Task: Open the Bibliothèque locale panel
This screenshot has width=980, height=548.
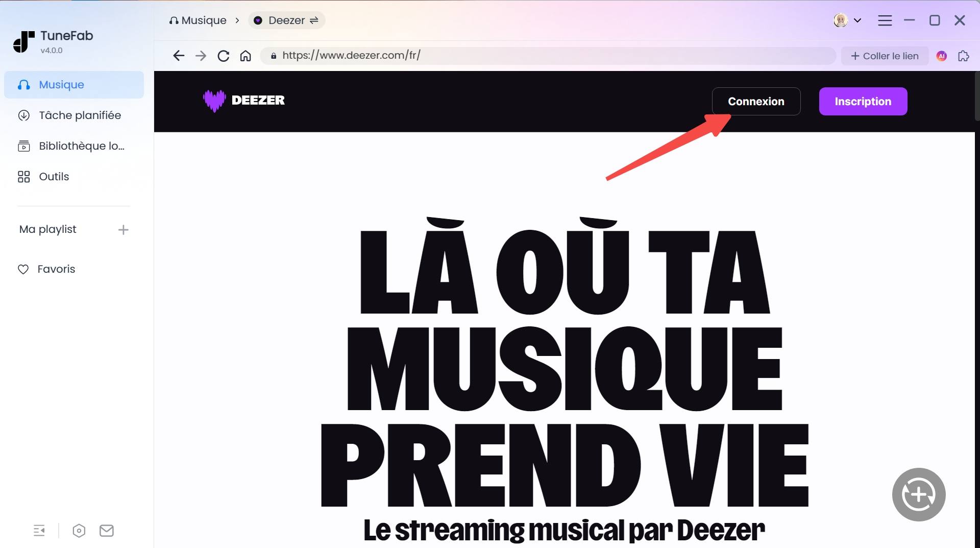Action: [82, 146]
